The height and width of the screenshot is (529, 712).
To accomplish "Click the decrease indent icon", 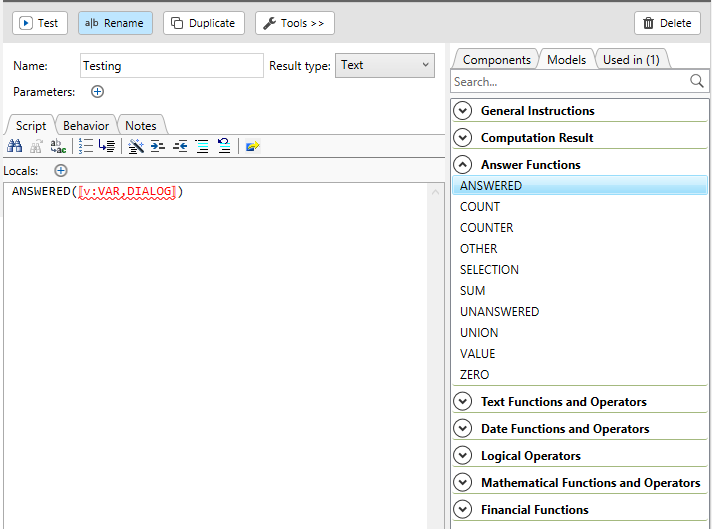I will 180,146.
